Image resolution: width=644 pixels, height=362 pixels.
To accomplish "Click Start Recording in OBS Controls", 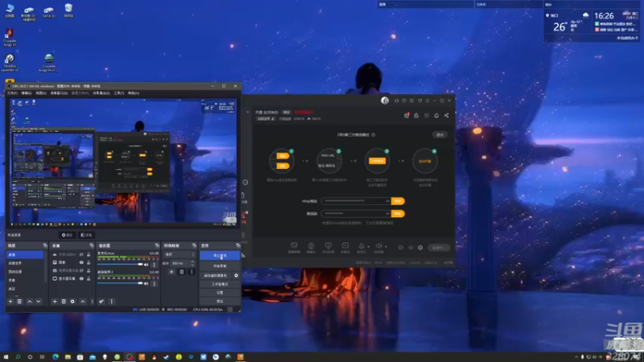I will (x=220, y=266).
